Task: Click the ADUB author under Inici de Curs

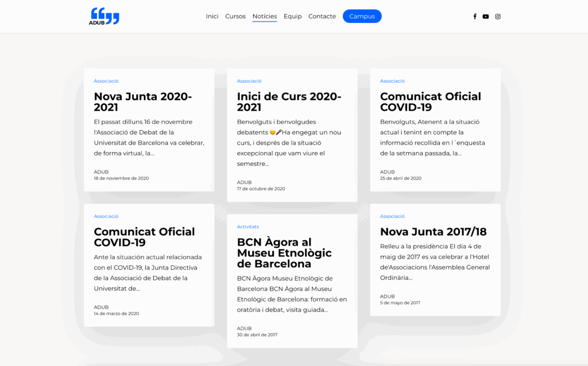Action: 244,182
